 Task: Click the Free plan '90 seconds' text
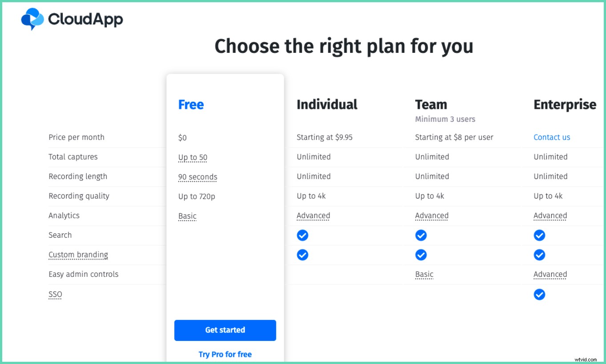click(x=198, y=177)
